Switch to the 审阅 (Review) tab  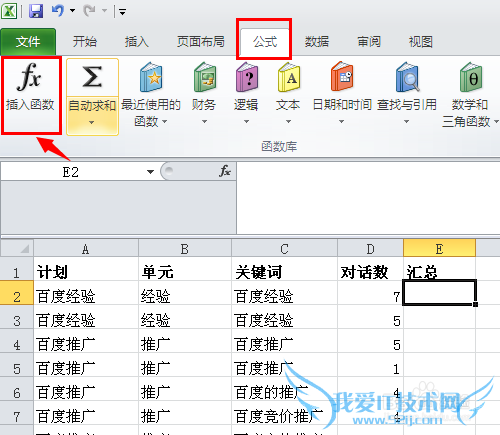tap(369, 42)
